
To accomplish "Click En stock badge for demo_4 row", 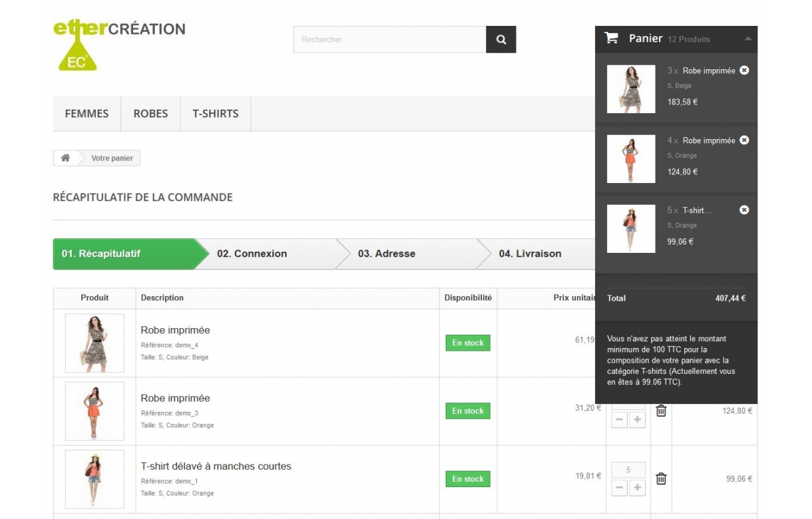I will (x=468, y=343).
